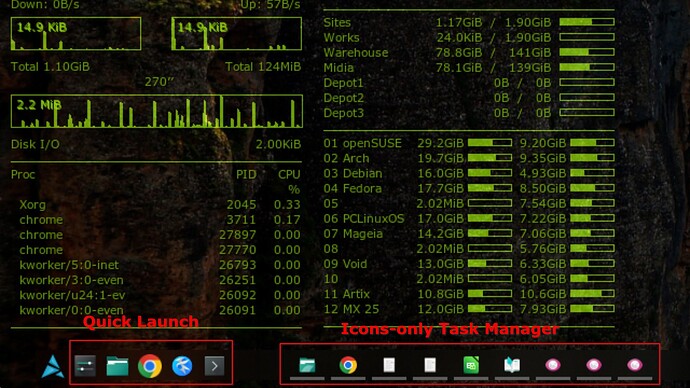Click the Sites partition label
This screenshot has height=388, width=690.
[x=337, y=22]
